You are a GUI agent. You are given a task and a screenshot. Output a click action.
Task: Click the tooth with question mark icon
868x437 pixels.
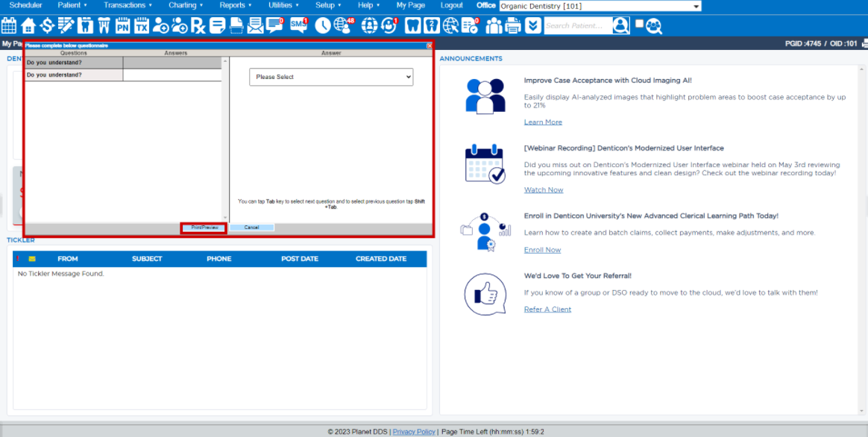tap(432, 25)
